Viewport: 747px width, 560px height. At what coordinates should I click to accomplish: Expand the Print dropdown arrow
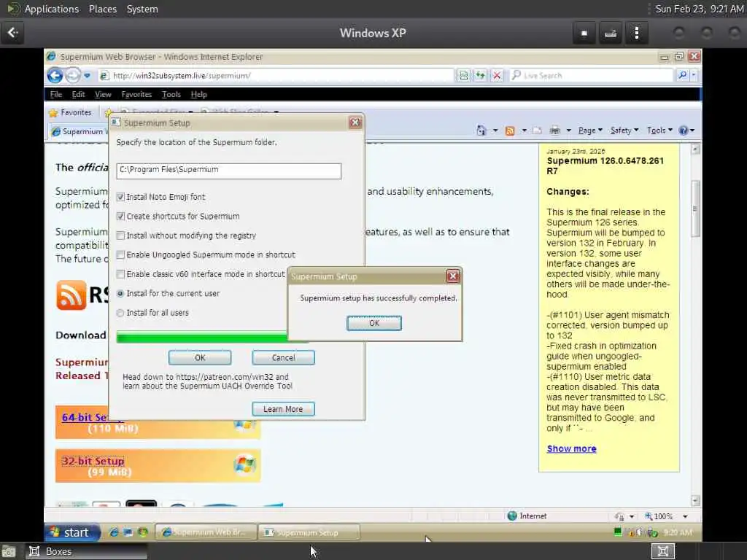568,131
